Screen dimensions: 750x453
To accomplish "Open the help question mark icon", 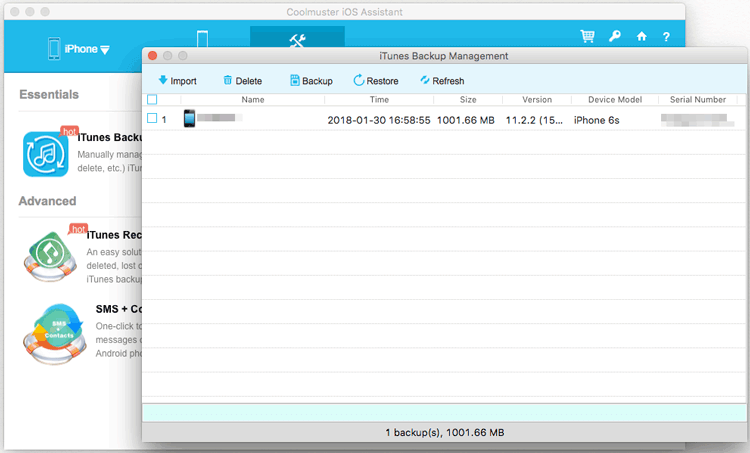I will pos(666,36).
